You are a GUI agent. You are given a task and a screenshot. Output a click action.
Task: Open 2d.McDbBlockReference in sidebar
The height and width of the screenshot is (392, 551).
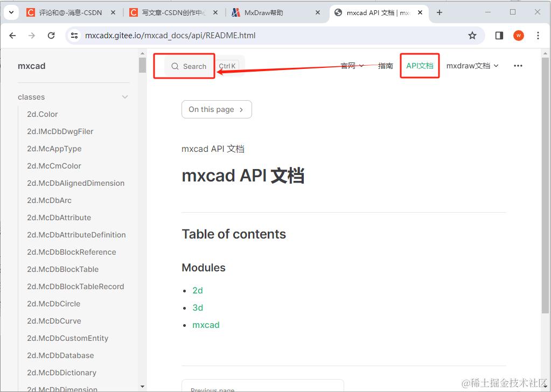coord(71,252)
